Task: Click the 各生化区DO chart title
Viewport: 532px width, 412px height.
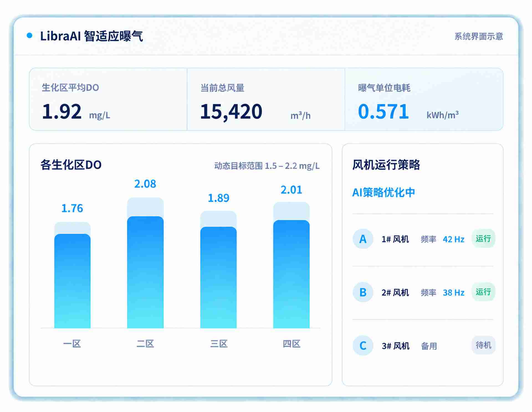Action: (x=71, y=165)
